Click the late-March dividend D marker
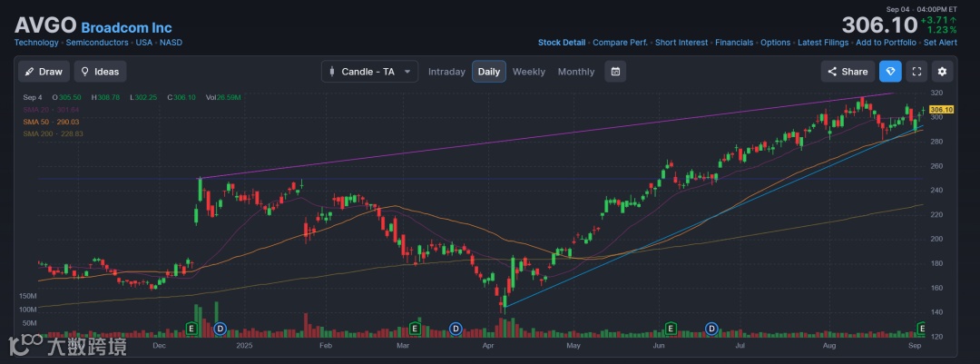 pyautogui.click(x=456, y=328)
